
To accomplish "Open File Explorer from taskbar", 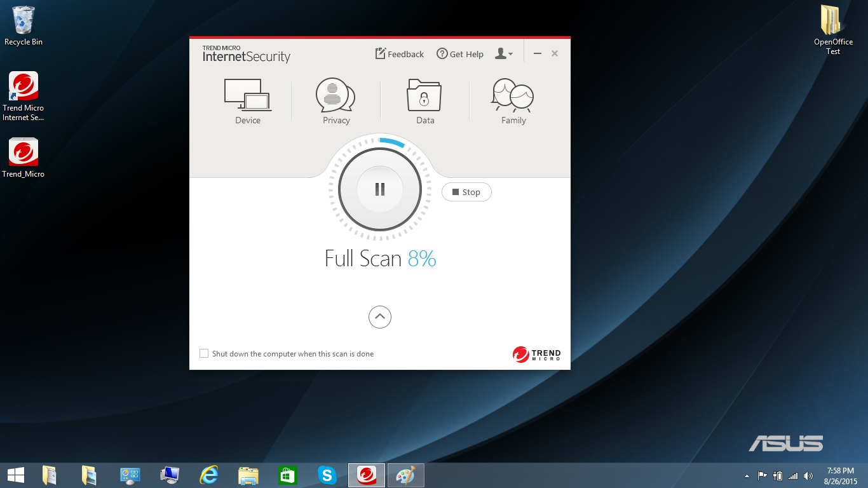I will [x=248, y=475].
